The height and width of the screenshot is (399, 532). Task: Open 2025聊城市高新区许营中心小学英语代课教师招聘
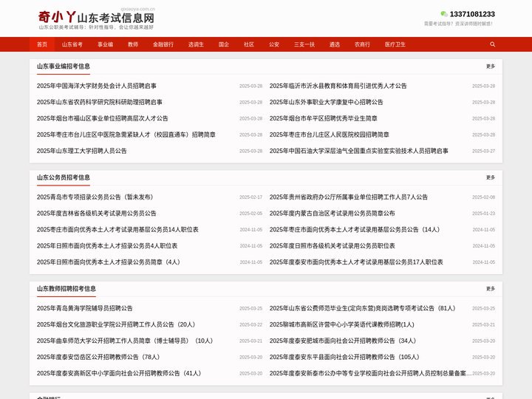[341, 325]
